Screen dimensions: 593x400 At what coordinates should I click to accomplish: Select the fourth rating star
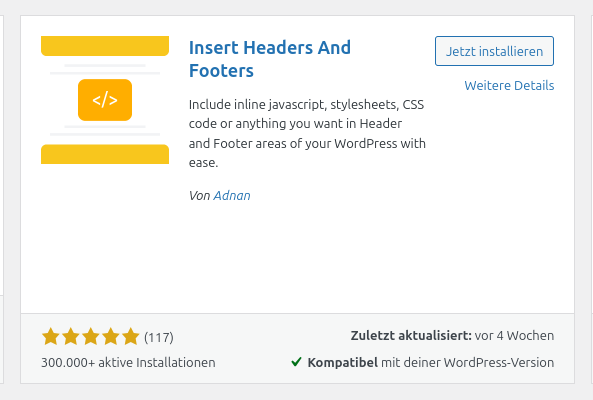(111, 336)
